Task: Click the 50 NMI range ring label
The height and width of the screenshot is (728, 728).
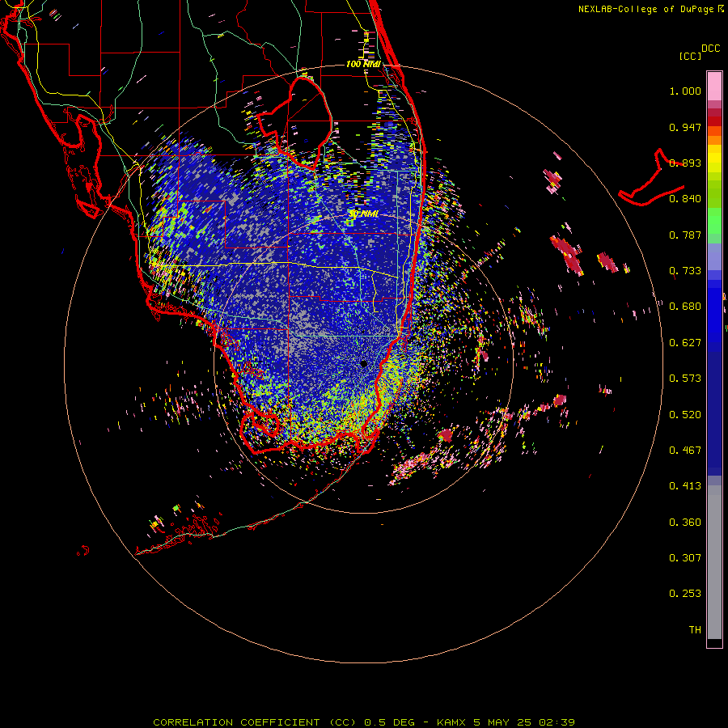Action: (x=363, y=214)
